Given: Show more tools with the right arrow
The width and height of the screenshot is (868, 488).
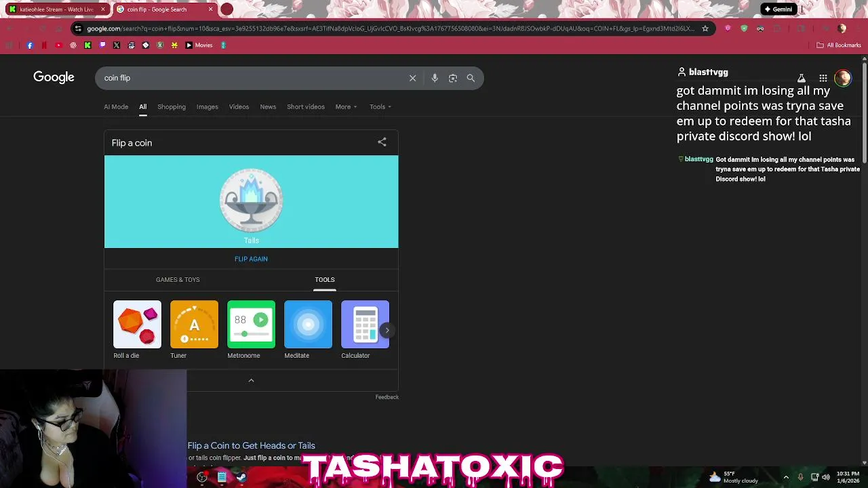Looking at the screenshot, I should coord(387,330).
